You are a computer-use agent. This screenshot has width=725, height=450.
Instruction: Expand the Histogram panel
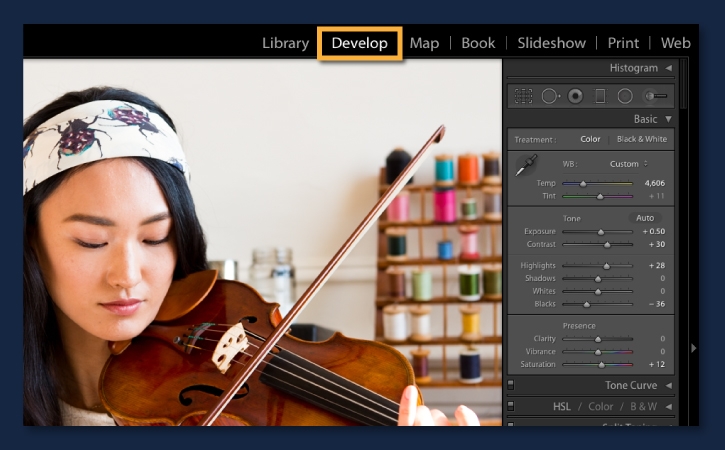(x=669, y=68)
